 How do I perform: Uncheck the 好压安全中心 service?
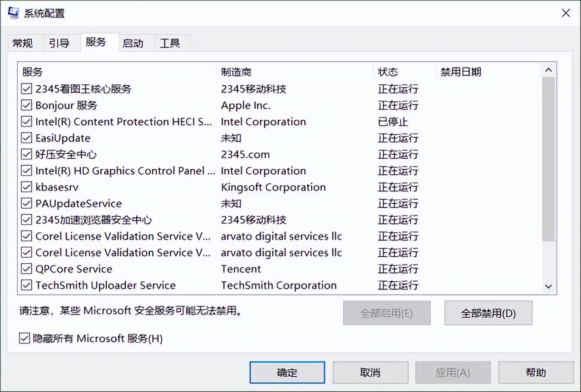[26, 154]
